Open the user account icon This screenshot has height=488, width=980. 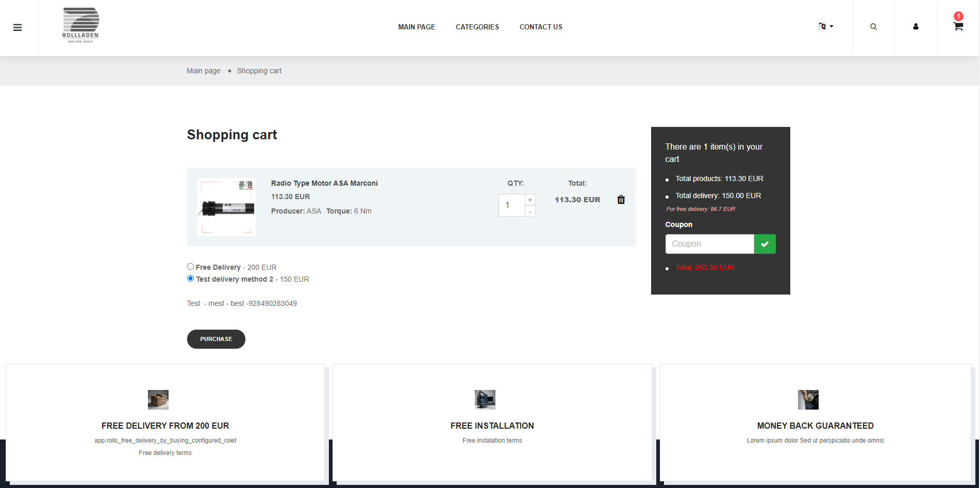(x=916, y=27)
